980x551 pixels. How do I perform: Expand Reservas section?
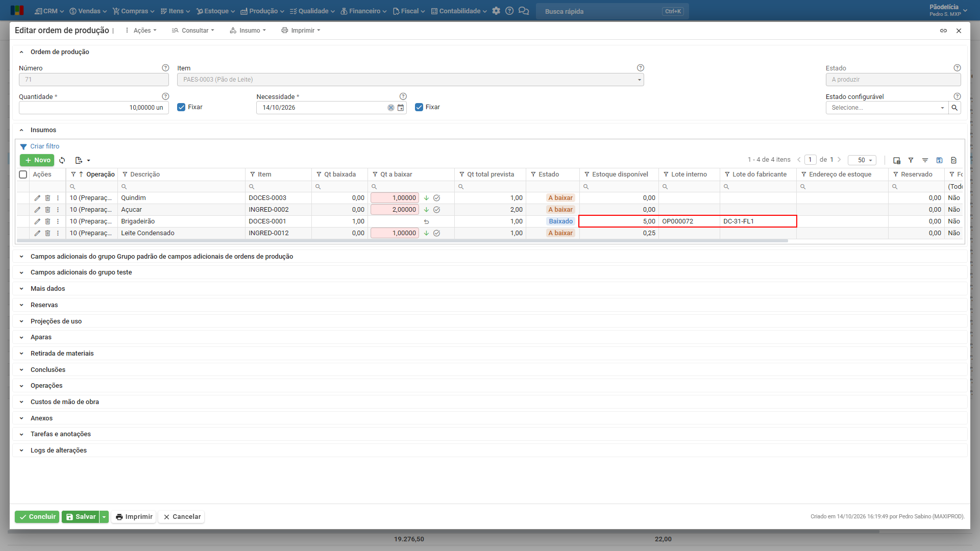point(44,305)
